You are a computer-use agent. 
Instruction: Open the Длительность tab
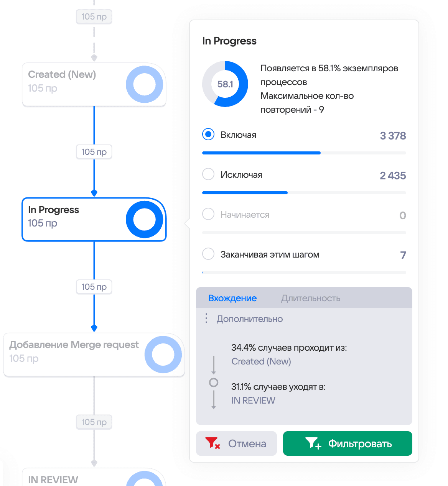(311, 298)
